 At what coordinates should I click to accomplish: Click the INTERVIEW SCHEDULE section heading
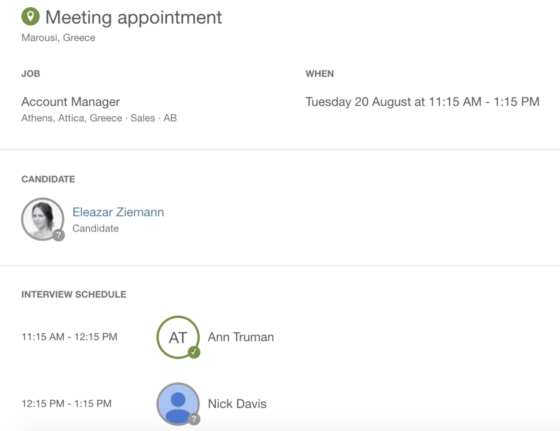74,294
